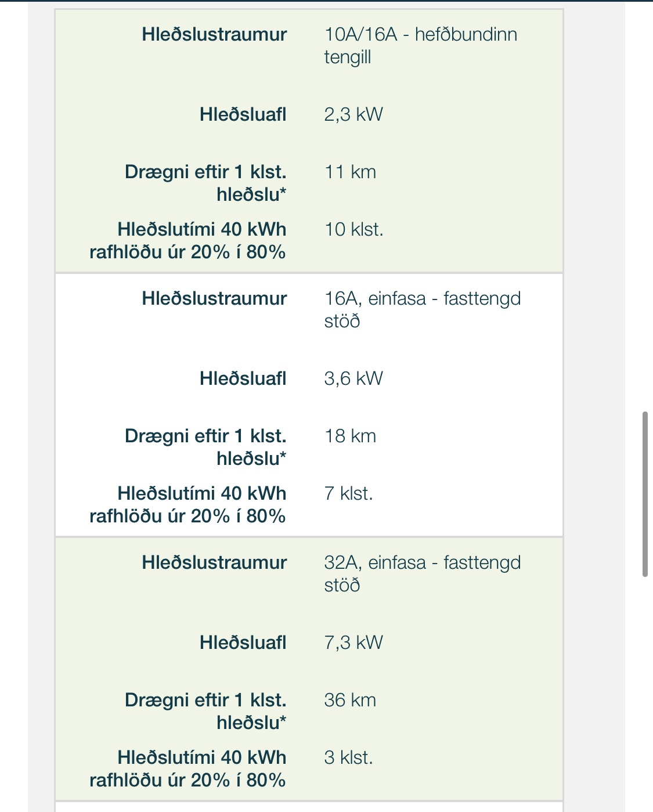Image resolution: width=653 pixels, height=812 pixels.
Task: Click the page's vertical scrollbar thumb
Action: pyautogui.click(x=644, y=494)
